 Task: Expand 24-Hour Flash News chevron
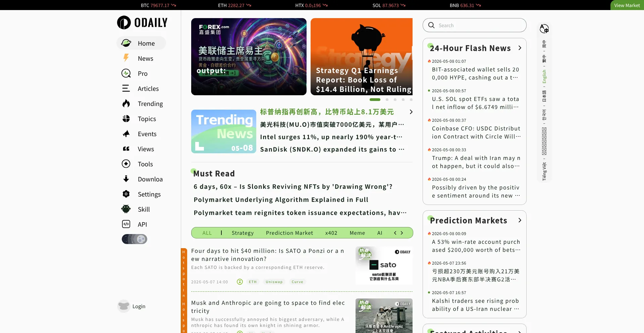[x=520, y=48]
